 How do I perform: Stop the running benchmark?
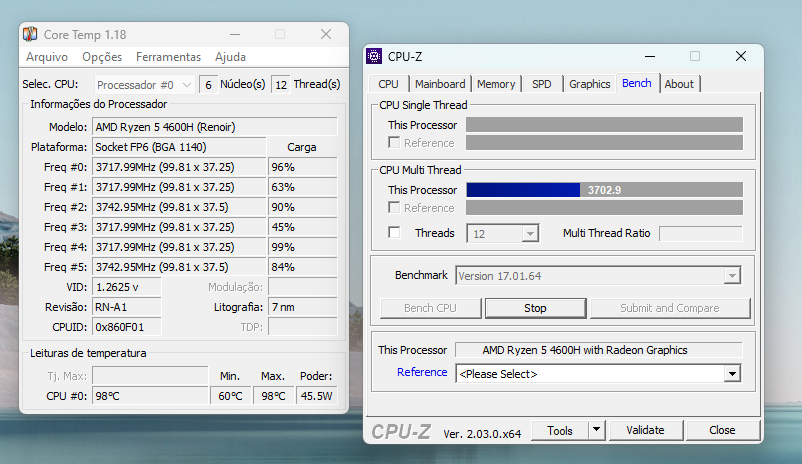coord(536,308)
